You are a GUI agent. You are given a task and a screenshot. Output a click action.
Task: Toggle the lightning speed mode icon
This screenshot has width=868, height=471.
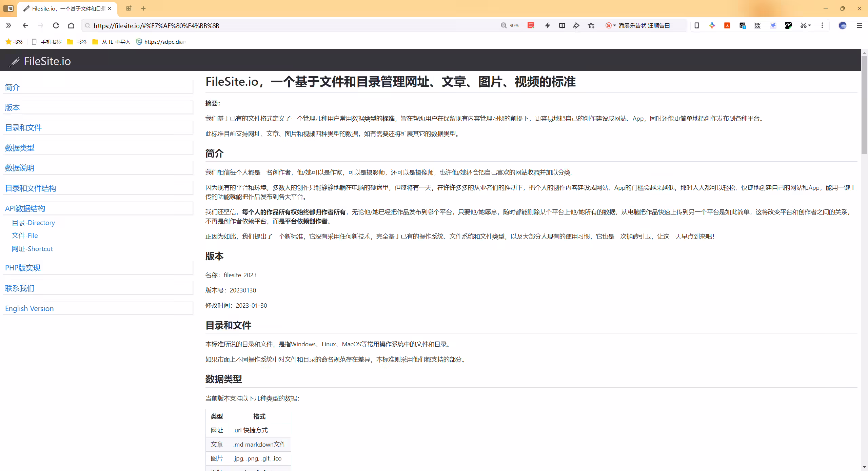coord(547,25)
